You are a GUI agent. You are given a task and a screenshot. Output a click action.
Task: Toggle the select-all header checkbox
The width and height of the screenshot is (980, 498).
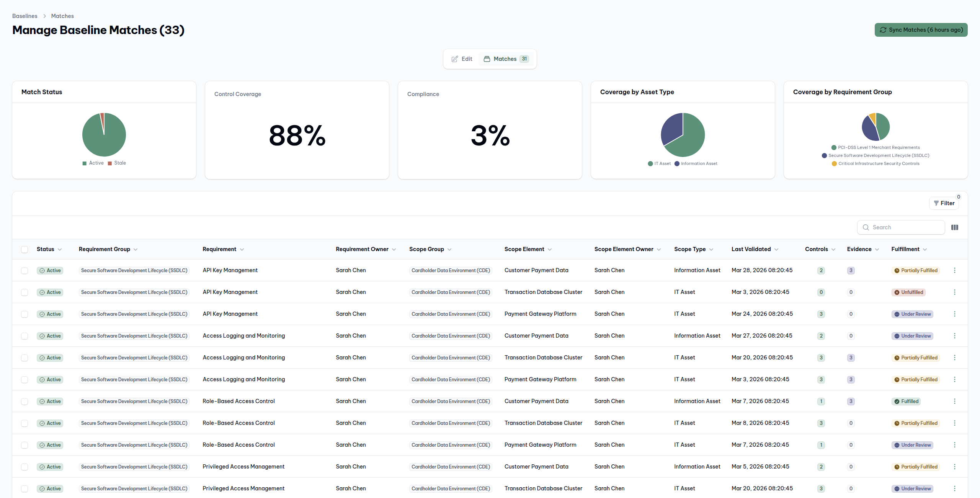coord(24,250)
